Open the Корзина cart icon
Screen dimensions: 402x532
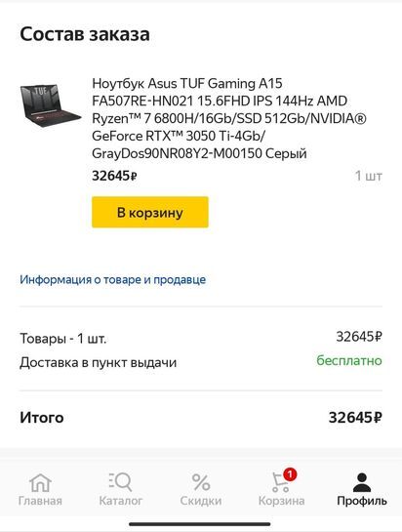coord(280,483)
